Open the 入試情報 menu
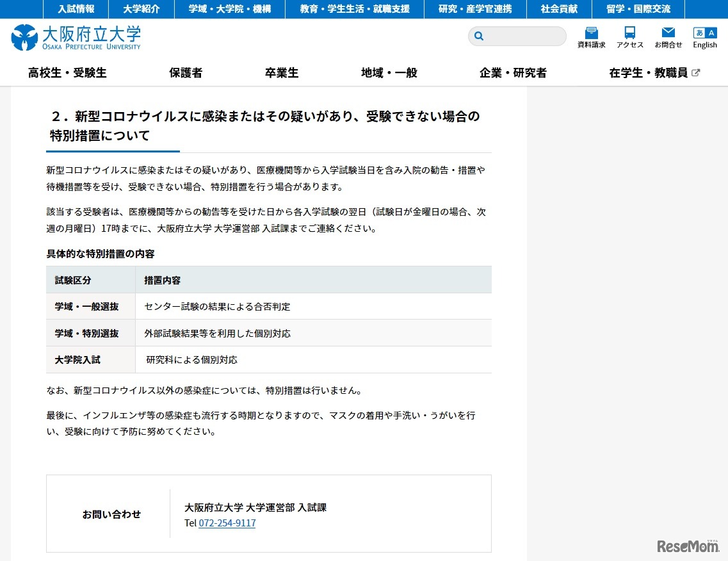 pos(77,9)
